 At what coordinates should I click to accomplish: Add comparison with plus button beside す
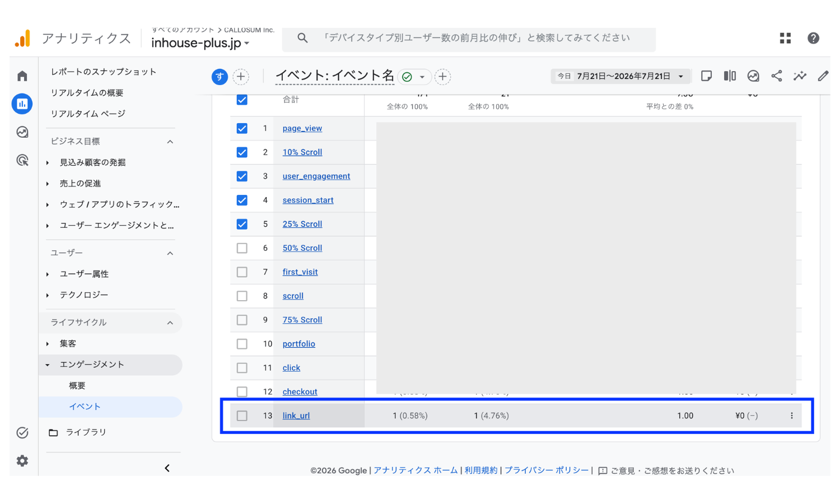(241, 77)
